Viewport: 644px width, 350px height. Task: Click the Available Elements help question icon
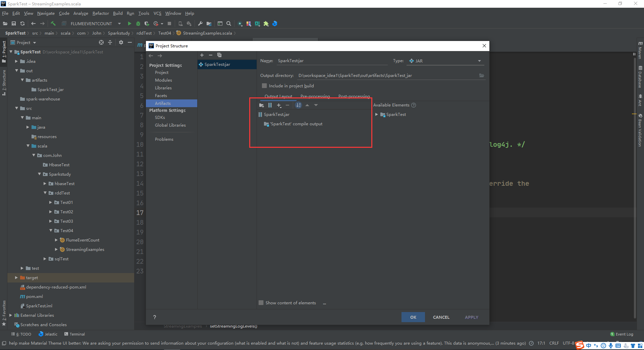tap(414, 105)
